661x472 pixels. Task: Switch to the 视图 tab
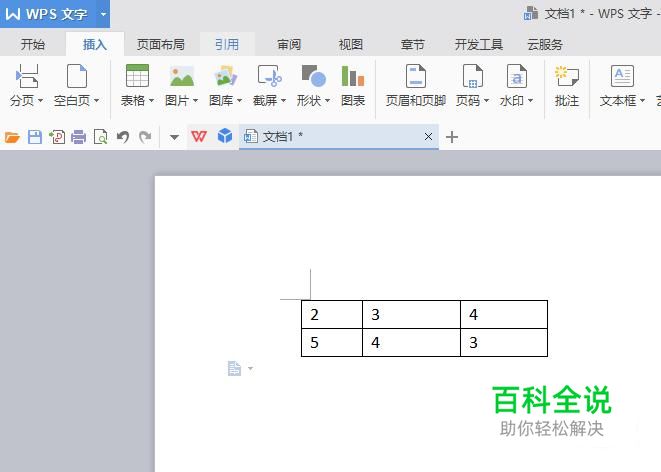pos(351,44)
